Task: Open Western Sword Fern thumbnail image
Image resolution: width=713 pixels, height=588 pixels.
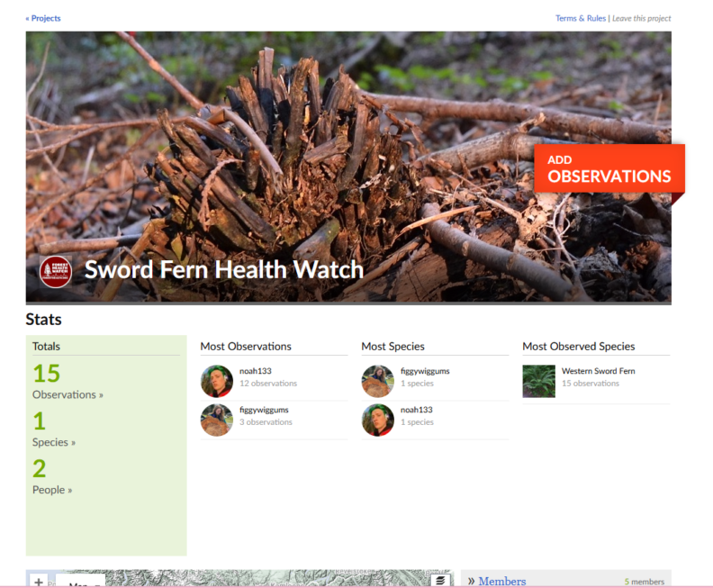Action: tap(539, 381)
